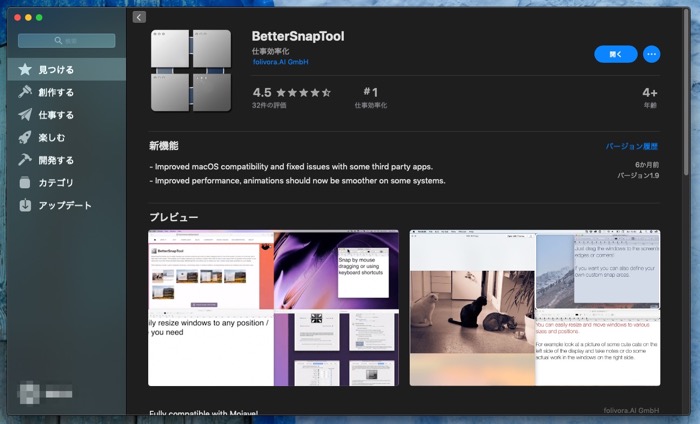Screen dimensions: 700x424
Task: Click the green fullscreen window button
Action: pos(39,17)
